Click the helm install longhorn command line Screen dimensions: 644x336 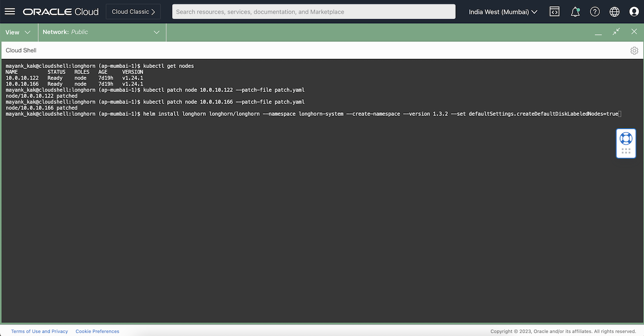(x=381, y=114)
